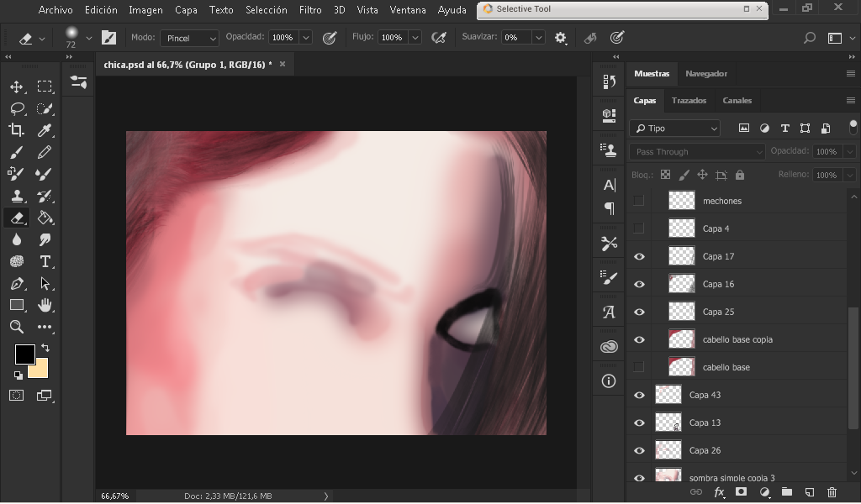Select the Crop tool

pyautogui.click(x=16, y=130)
